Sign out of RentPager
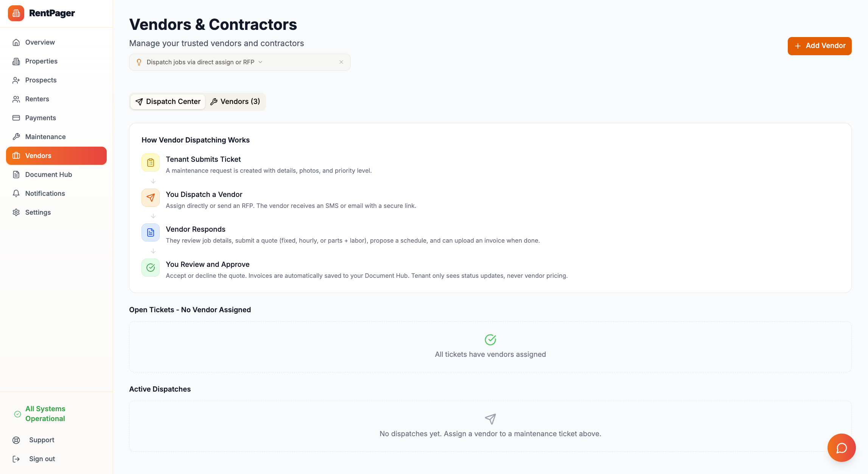The width and height of the screenshot is (868, 474). point(42,459)
